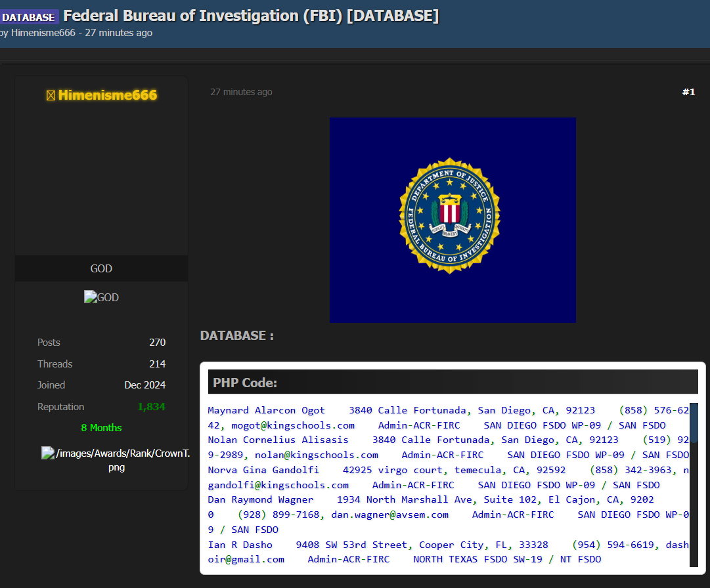Click the Maynard Alarcon Ogot entry
This screenshot has width=710, height=588.
(266, 410)
